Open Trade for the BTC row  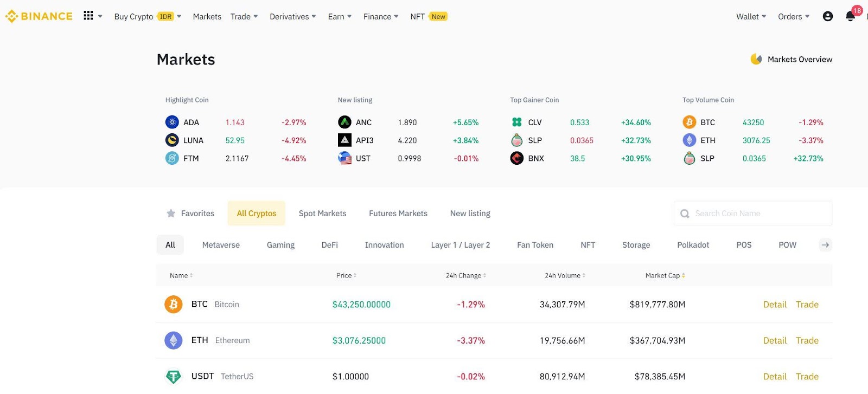807,305
